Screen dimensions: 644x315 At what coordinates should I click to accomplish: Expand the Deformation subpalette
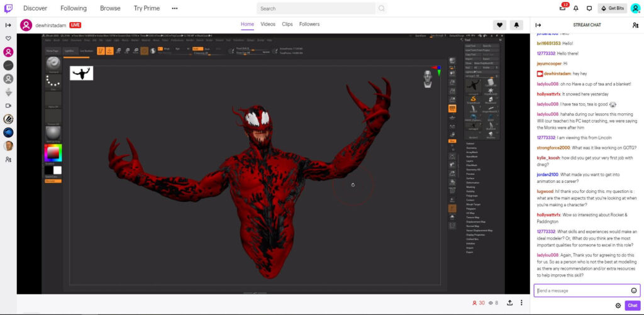472,182
